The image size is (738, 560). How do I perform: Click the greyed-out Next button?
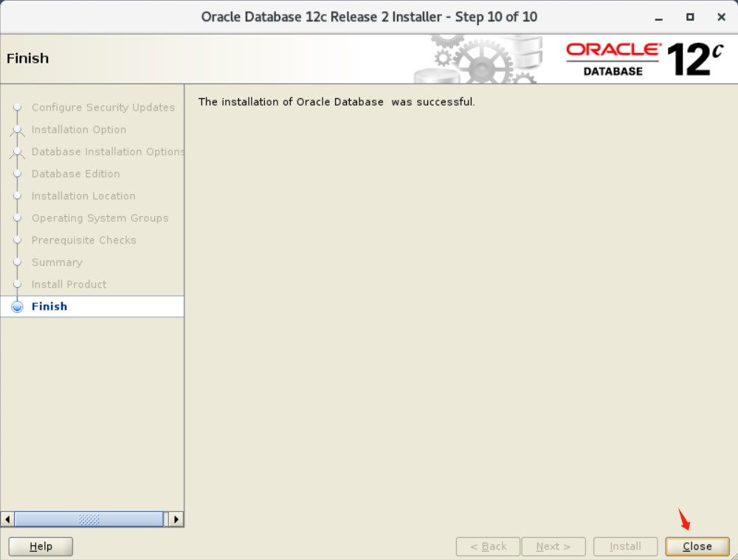(553, 547)
